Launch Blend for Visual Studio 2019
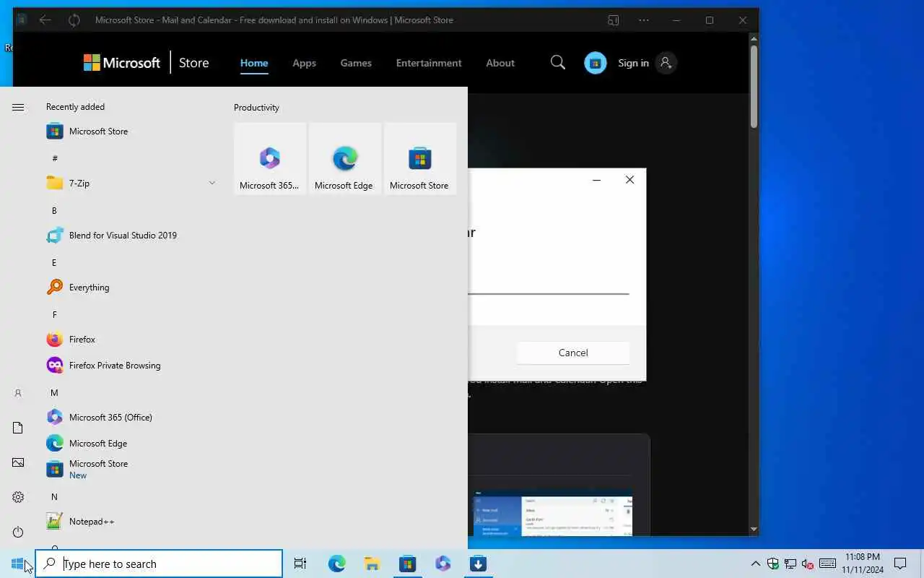Screen dimensions: 924x578 click(x=130, y=236)
